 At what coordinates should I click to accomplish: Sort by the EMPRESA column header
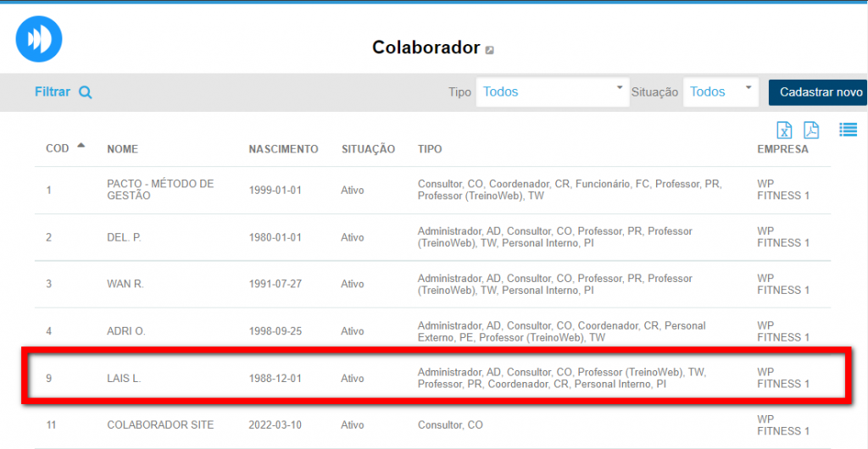tap(782, 149)
